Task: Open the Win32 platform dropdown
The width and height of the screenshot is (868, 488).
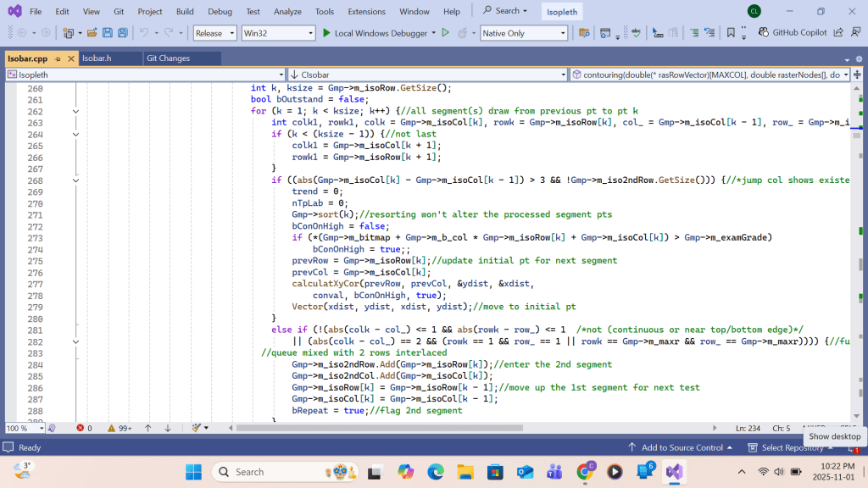Action: pyautogui.click(x=277, y=33)
